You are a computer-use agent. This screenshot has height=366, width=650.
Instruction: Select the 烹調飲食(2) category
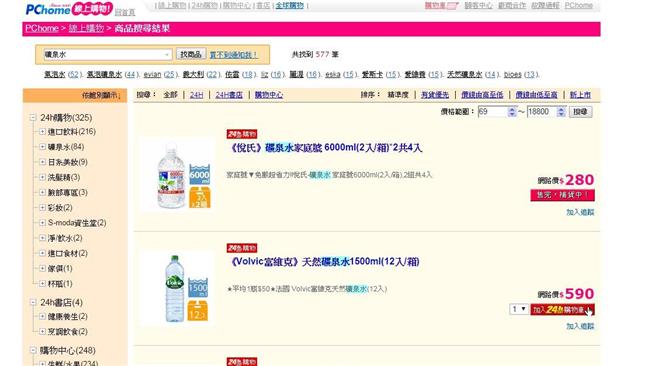68,332
